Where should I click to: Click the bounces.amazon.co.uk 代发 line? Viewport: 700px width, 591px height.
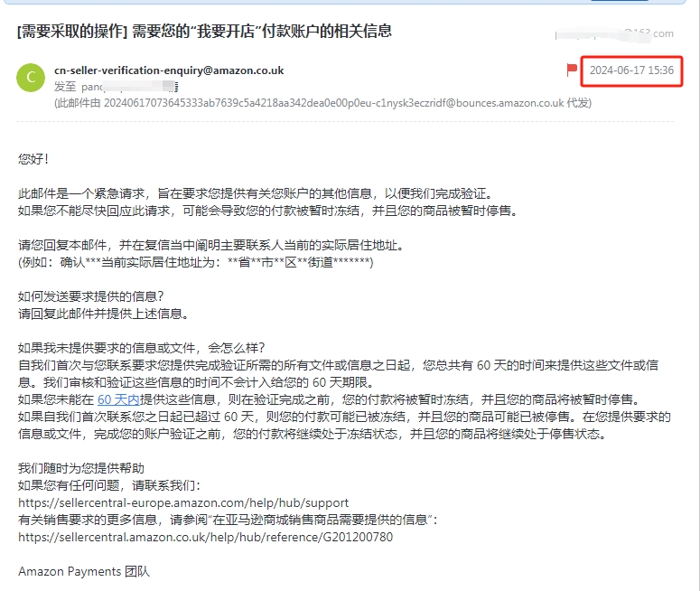322,103
